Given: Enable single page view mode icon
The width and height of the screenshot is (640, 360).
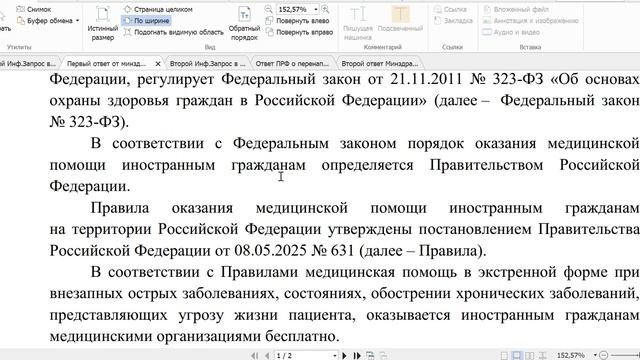Looking at the screenshot, I should pyautogui.click(x=504, y=356).
